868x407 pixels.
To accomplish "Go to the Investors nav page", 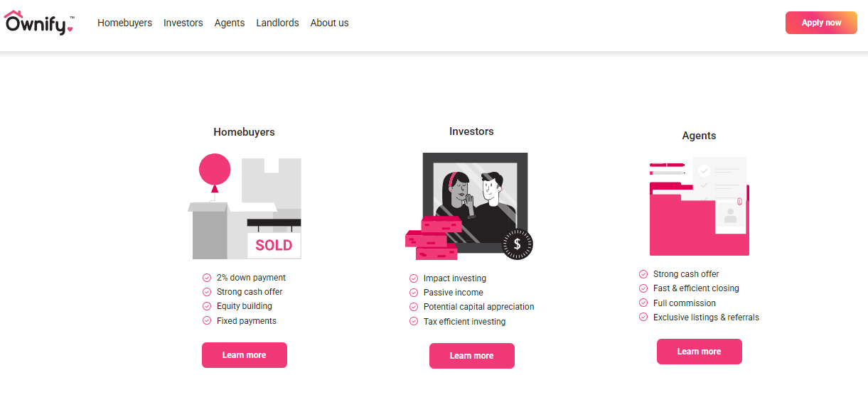I will [x=183, y=23].
